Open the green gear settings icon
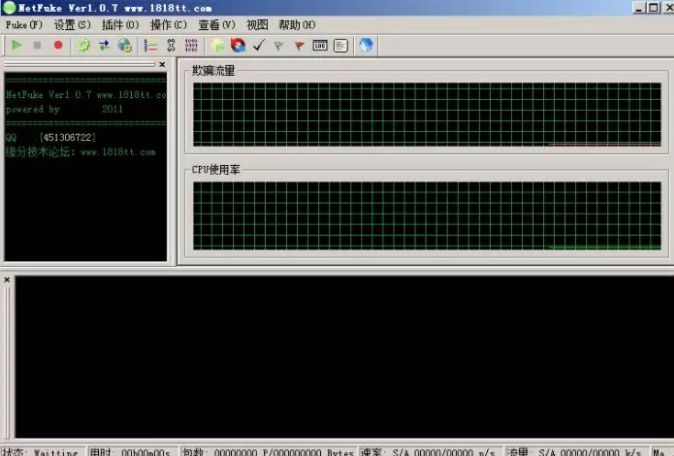This screenshot has height=456, width=674. [84, 45]
